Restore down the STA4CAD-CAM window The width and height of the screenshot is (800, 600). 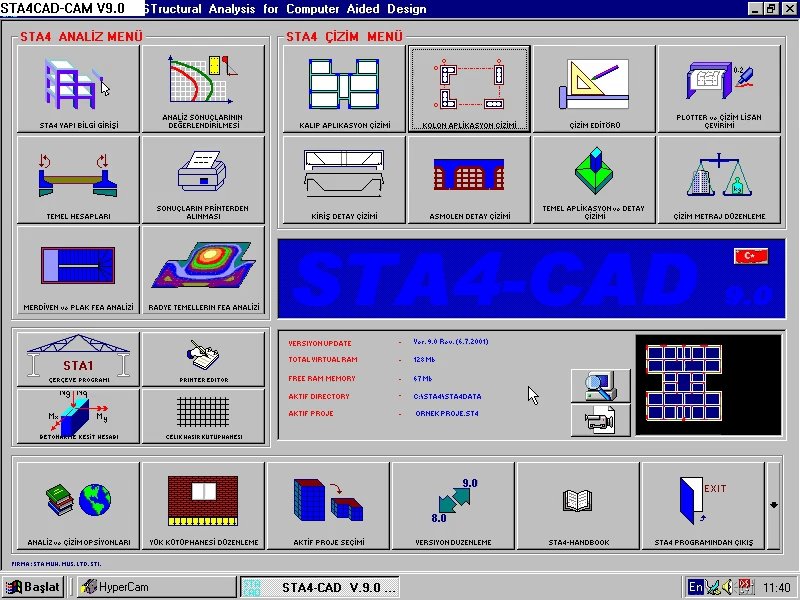pyautogui.click(x=771, y=9)
